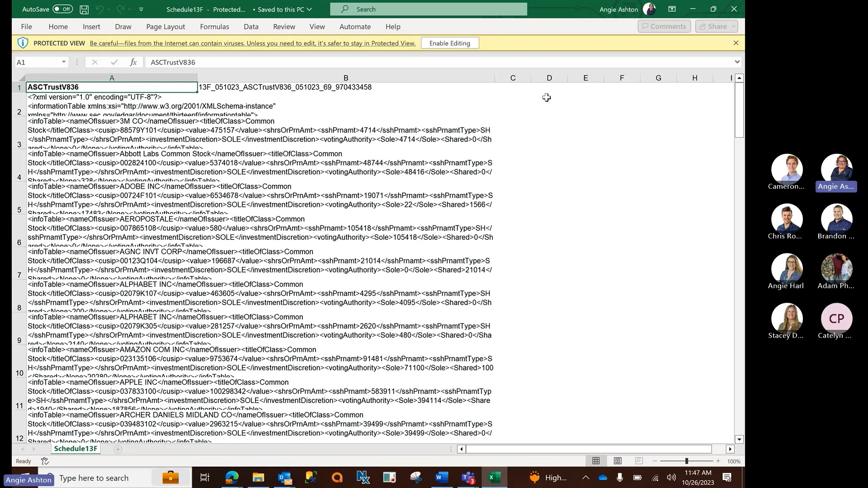
Task: Click the Enable Editing button
Action: tap(449, 43)
